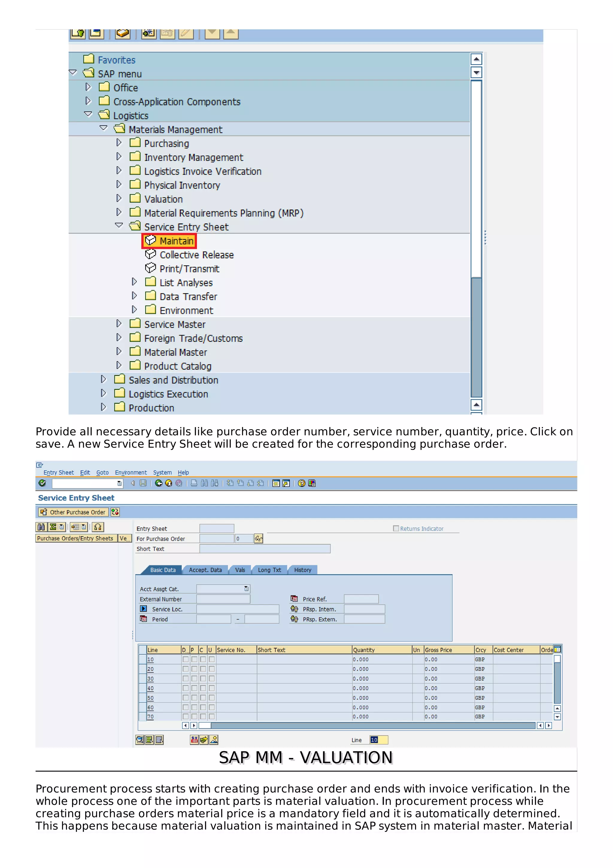Viewport: 613px width, 868px height.
Task: Tick the Returns Indicator checkbox
Action: pos(396,528)
